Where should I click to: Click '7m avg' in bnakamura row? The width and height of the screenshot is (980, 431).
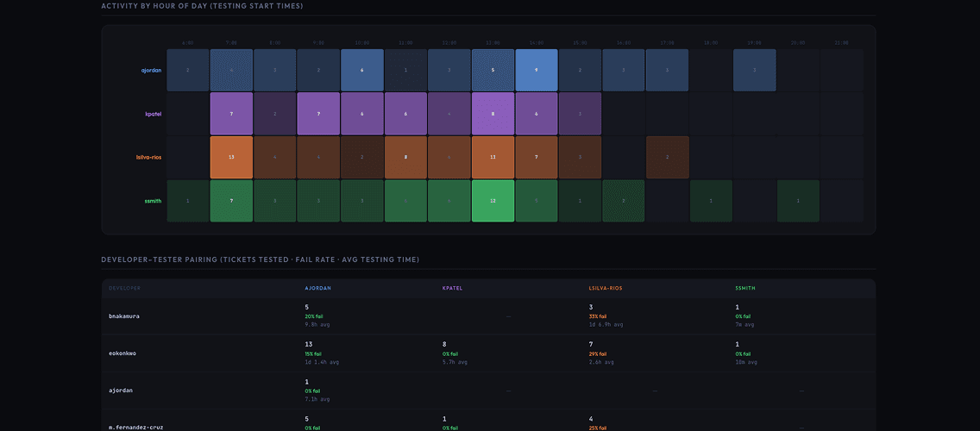click(745, 325)
